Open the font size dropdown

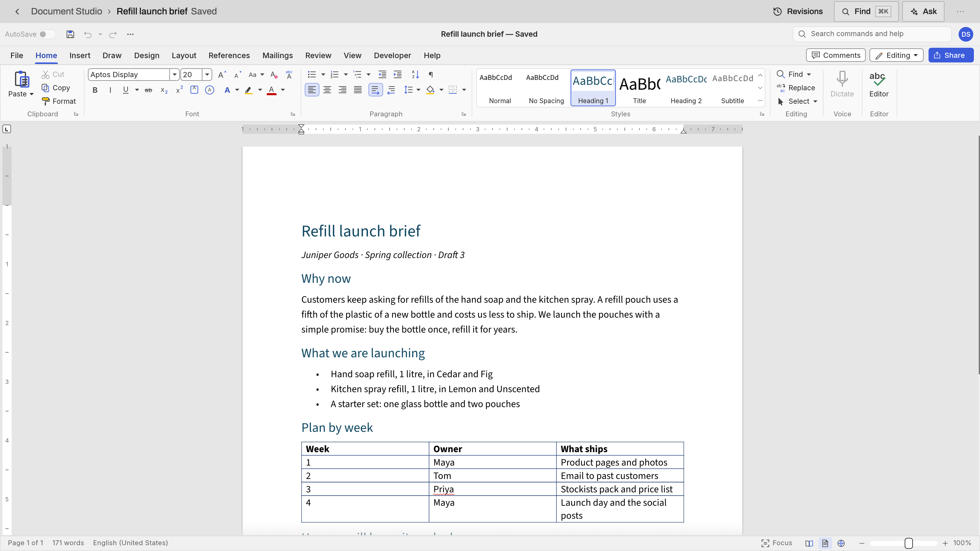pos(207,74)
